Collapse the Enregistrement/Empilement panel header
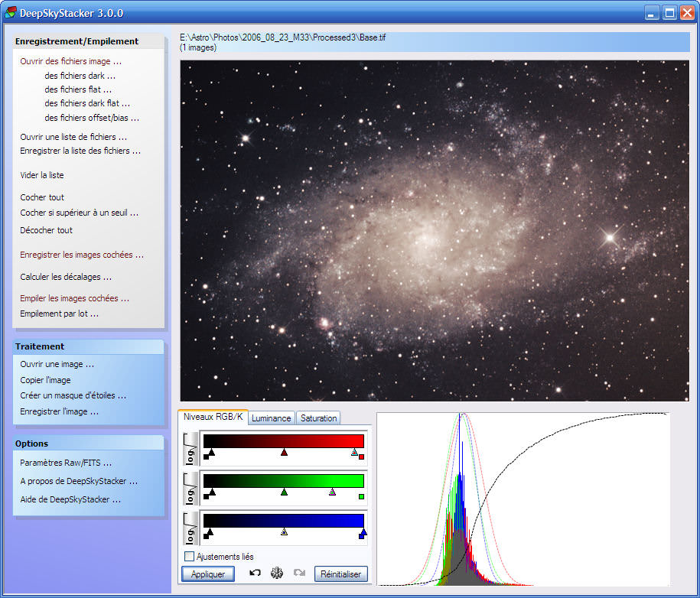This screenshot has width=700, height=598. click(89, 41)
